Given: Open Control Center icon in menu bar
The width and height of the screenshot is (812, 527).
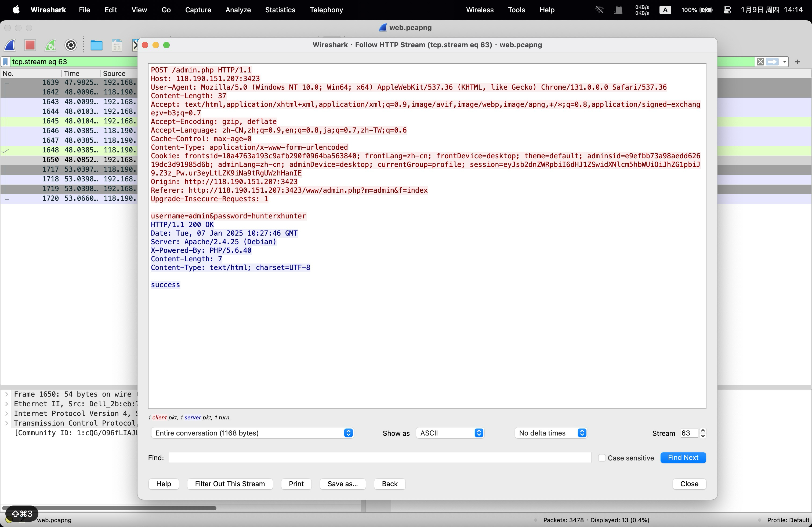Looking at the screenshot, I should (727, 10).
